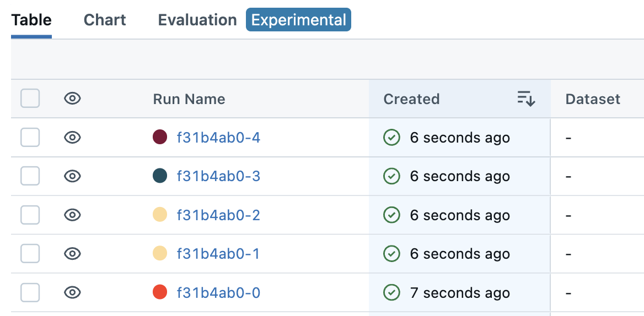
Task: Check the box for run f31b4ab0-3
Action: tap(30, 176)
